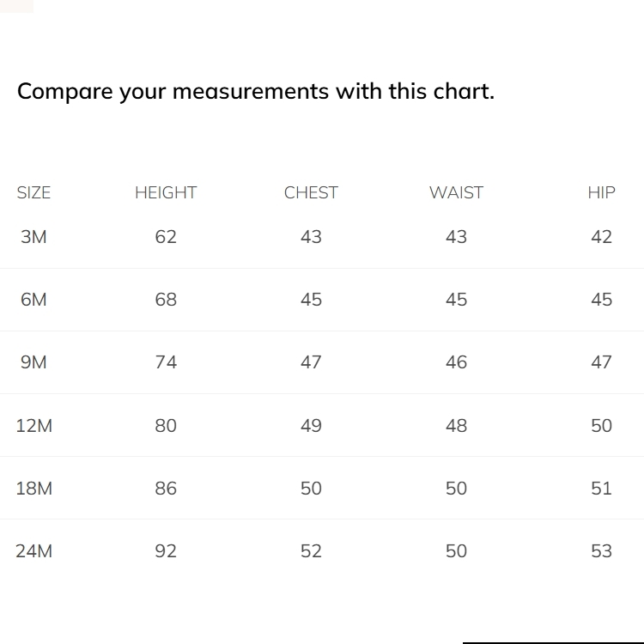Screen dimensions: 644x644
Task: Click the waist value 48 for 12M
Action: click(x=456, y=425)
